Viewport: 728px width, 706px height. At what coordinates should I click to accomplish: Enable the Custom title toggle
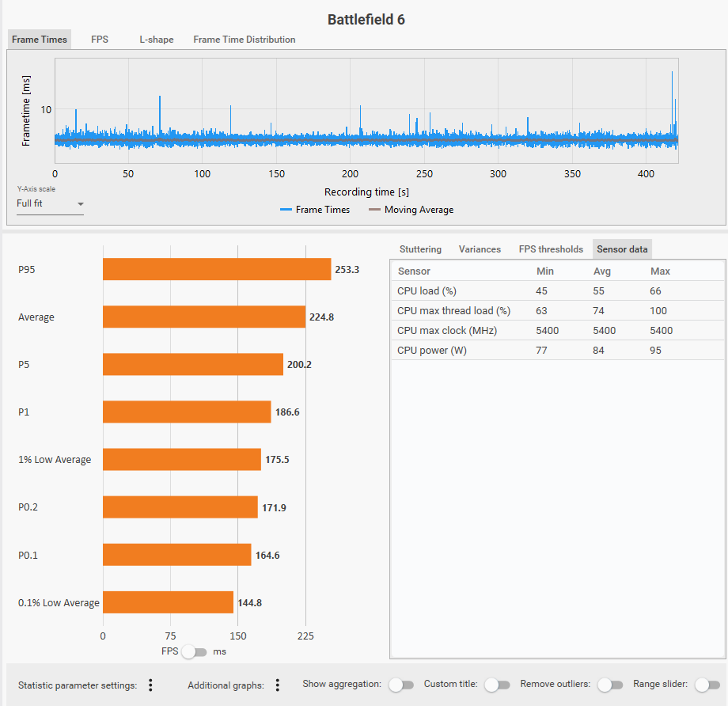tap(497, 685)
